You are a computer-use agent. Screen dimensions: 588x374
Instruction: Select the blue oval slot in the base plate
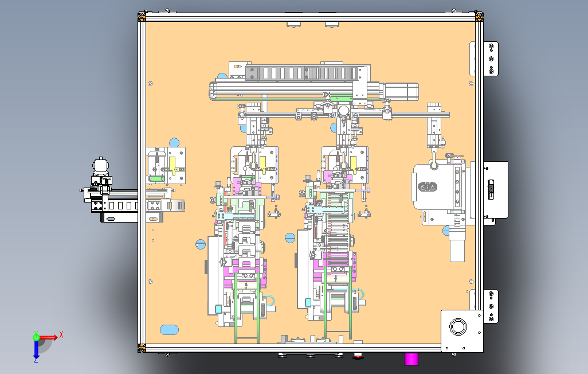tap(169, 330)
